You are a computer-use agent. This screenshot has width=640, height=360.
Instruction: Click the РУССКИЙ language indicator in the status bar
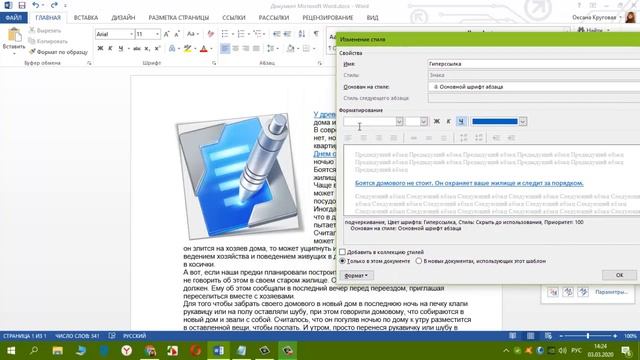click(134, 336)
